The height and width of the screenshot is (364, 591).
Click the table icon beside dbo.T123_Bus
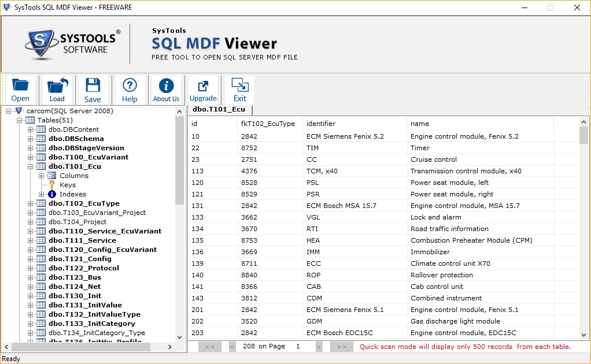point(41,277)
